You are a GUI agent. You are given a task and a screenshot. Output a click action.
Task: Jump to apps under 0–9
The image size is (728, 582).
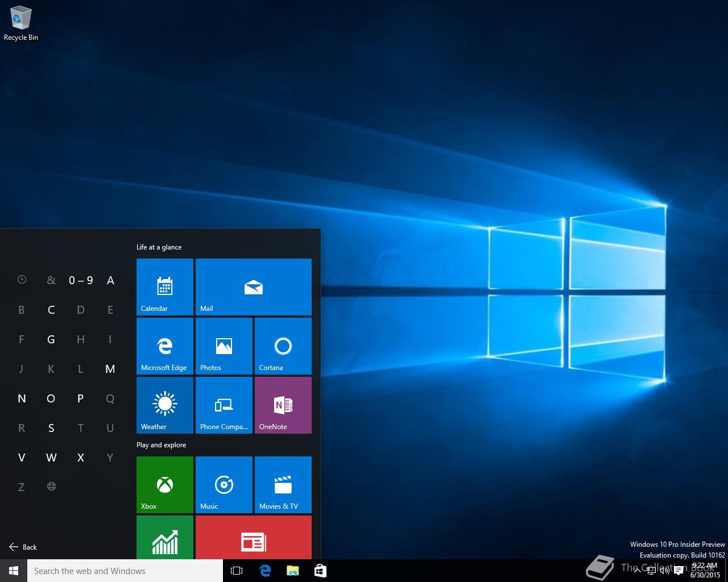coord(81,280)
